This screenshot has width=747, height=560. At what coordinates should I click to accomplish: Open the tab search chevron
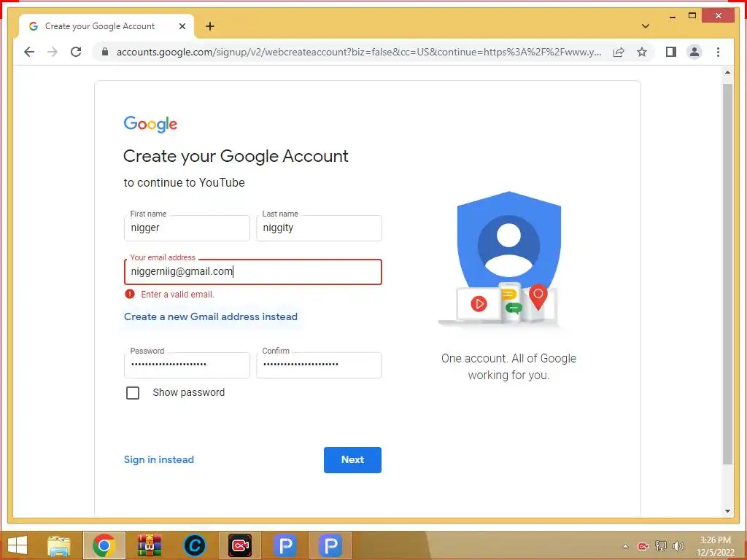pyautogui.click(x=646, y=26)
